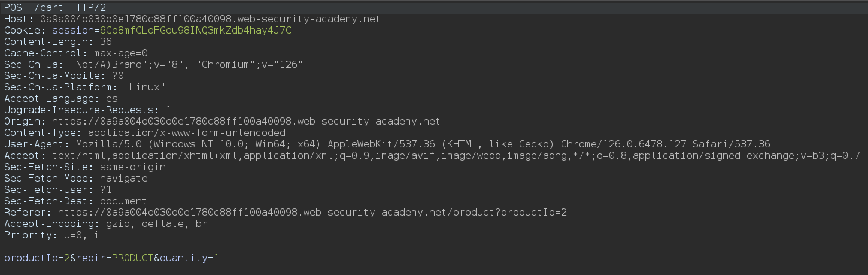
Task: Click the quantity parameter value 1
Action: coord(217,258)
